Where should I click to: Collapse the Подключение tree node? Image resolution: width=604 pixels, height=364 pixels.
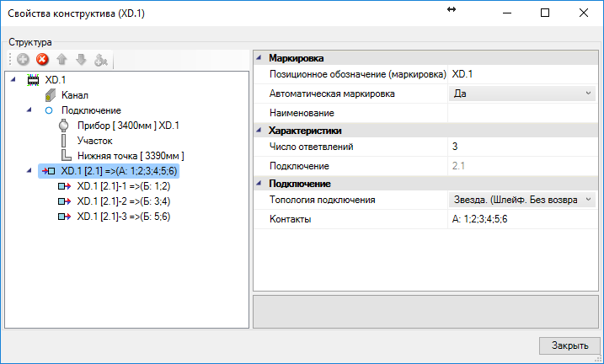[29, 110]
